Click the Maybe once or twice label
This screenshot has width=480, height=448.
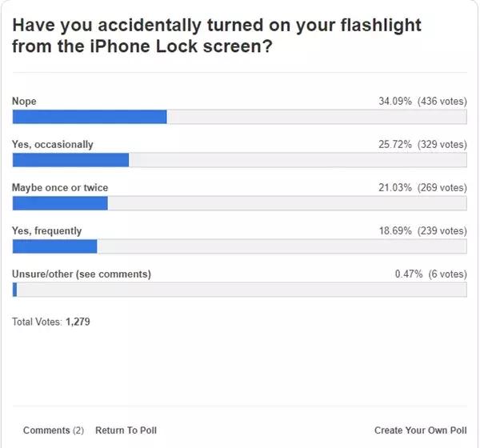[x=60, y=188]
